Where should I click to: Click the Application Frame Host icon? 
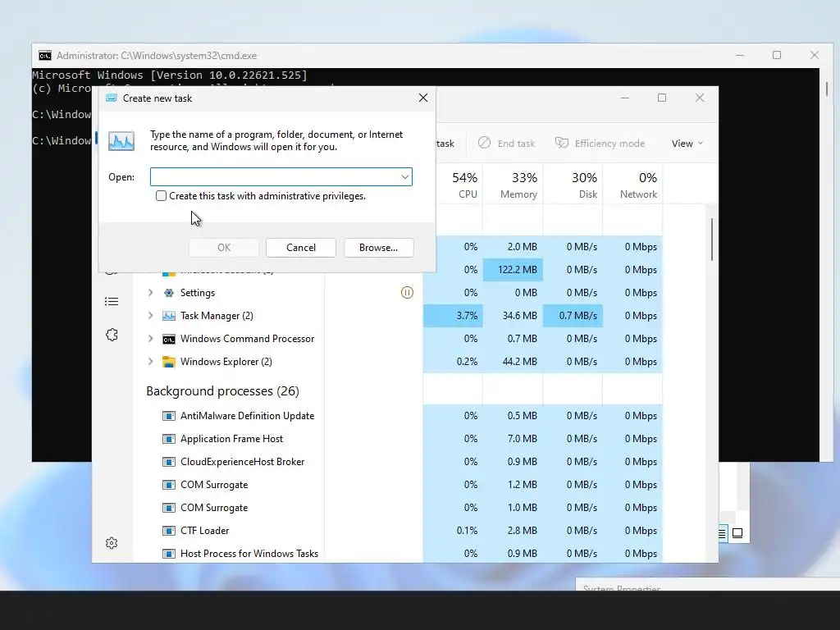[169, 439]
